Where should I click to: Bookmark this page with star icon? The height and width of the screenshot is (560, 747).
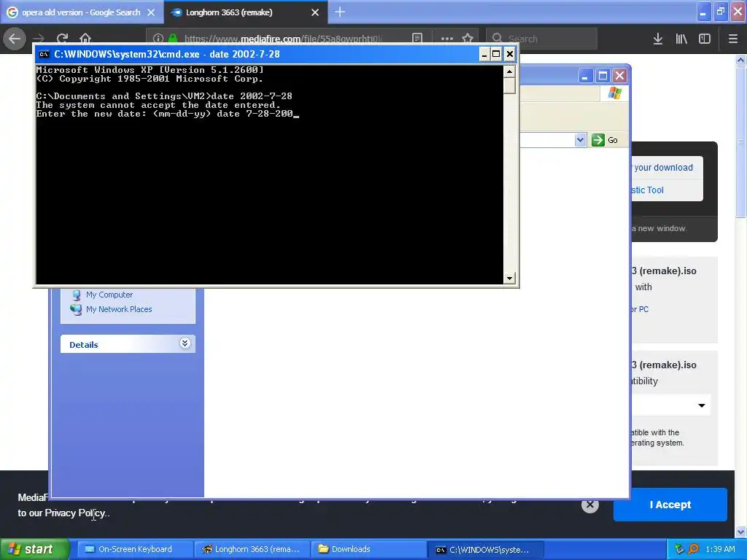tap(468, 39)
